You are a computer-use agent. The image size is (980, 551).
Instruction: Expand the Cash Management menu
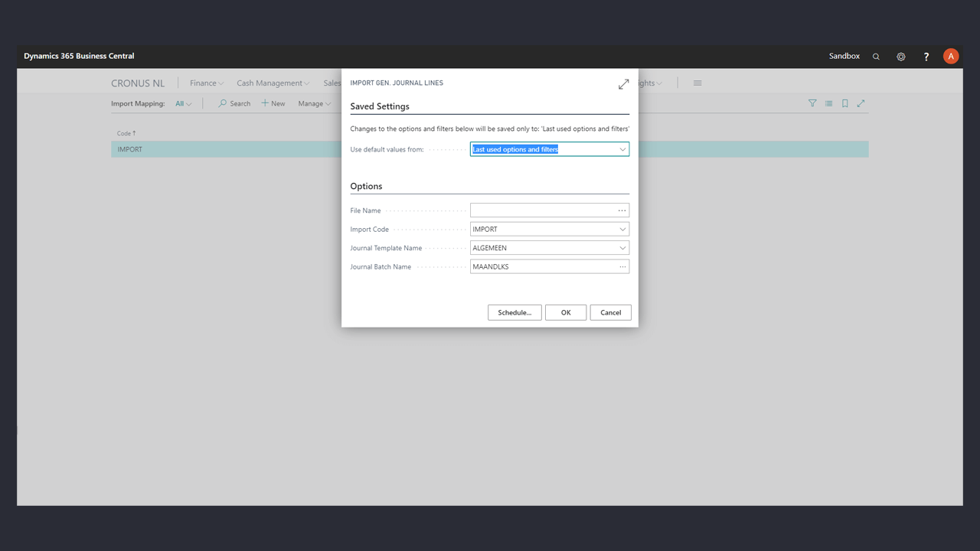(273, 83)
